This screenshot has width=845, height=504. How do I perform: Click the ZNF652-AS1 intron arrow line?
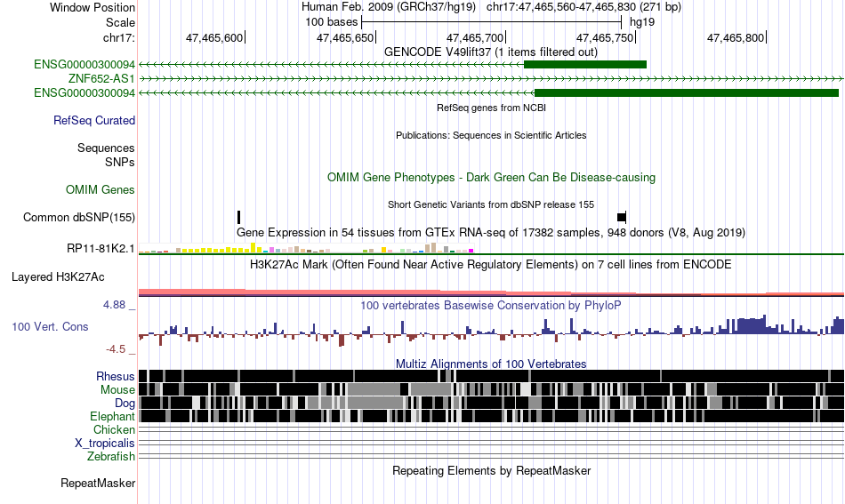pyautogui.click(x=492, y=78)
